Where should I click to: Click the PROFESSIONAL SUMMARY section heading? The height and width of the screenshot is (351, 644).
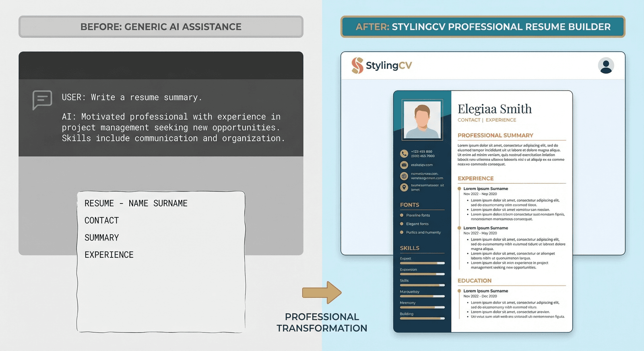[x=495, y=135]
